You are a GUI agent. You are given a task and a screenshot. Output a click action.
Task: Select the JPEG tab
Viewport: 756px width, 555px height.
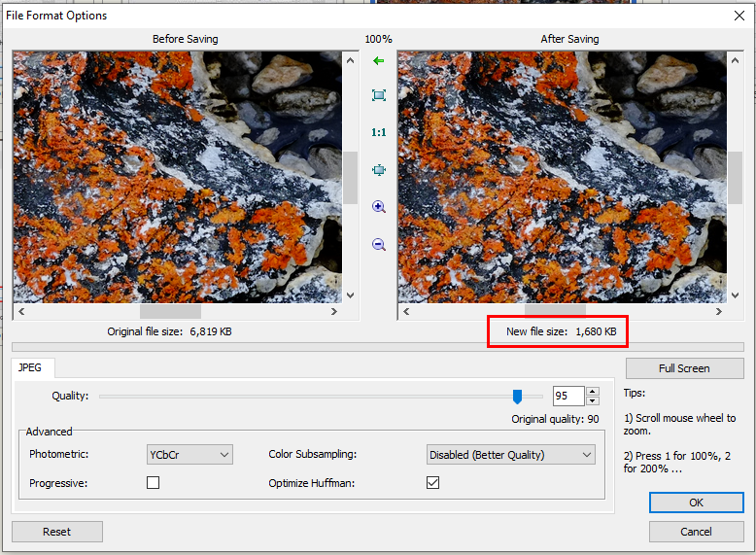tap(33, 367)
